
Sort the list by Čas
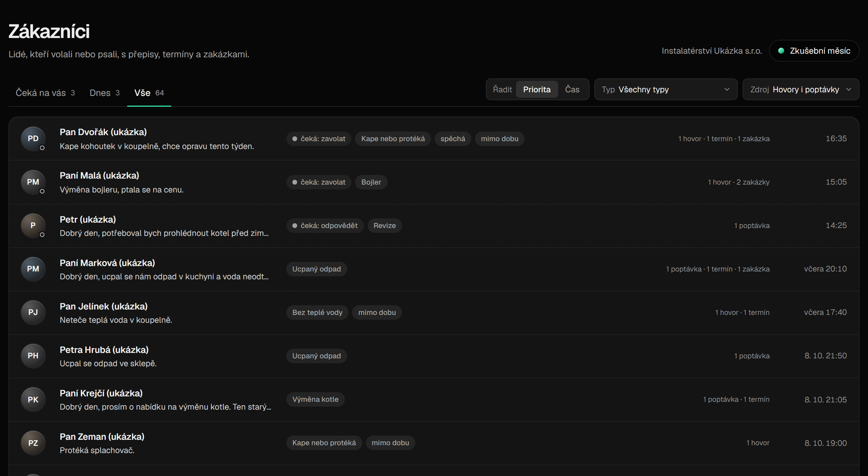click(572, 89)
